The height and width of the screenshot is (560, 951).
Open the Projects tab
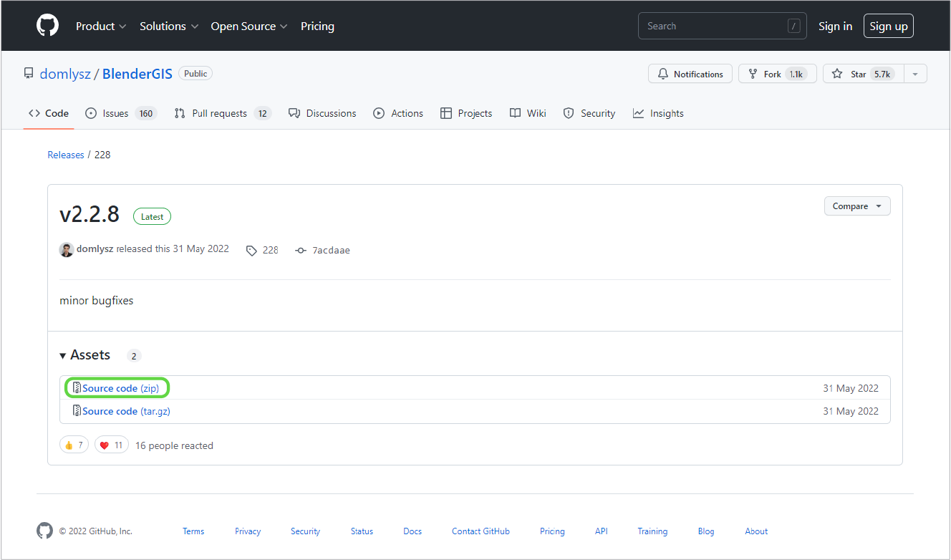pos(466,113)
